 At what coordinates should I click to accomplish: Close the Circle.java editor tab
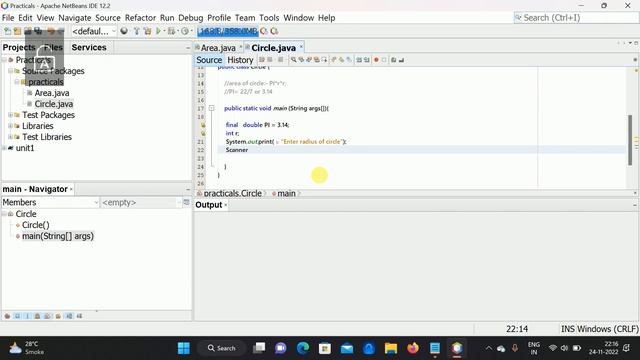tap(301, 47)
